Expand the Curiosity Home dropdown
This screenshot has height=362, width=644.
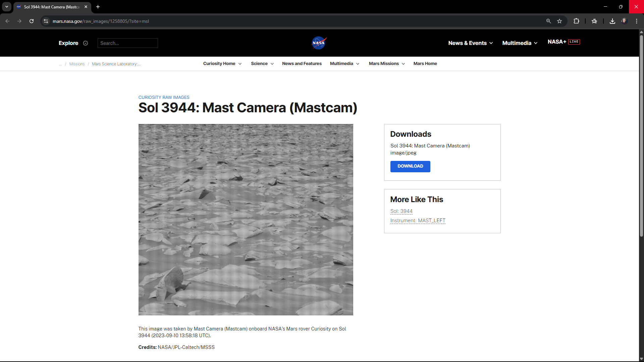(x=222, y=64)
